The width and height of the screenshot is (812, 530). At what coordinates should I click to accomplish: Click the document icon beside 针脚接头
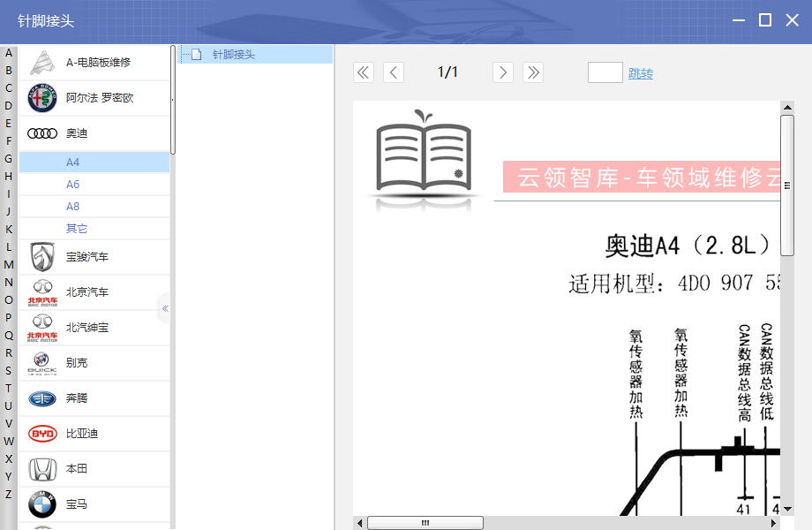tap(196, 55)
